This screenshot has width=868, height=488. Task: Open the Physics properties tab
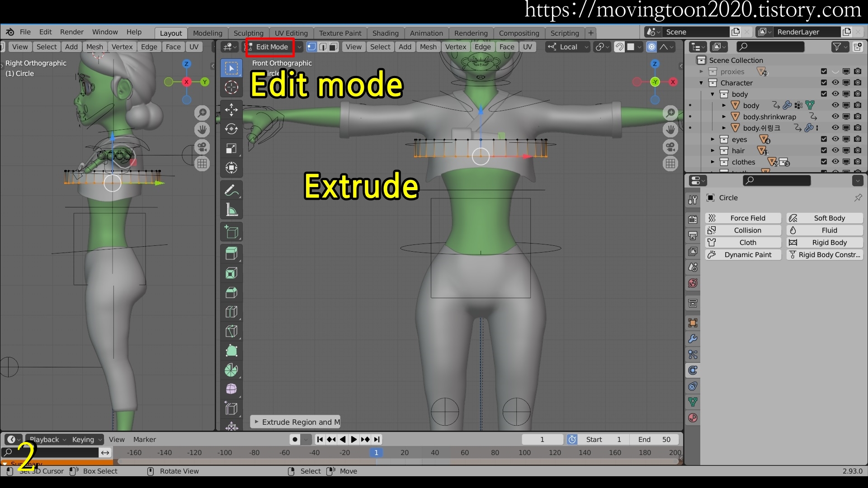pyautogui.click(x=693, y=371)
